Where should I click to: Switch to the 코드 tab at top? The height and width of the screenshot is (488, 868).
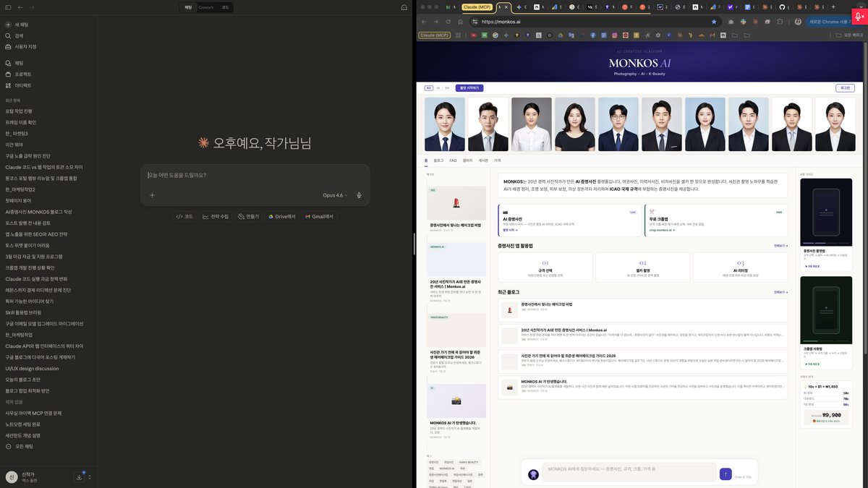point(226,7)
